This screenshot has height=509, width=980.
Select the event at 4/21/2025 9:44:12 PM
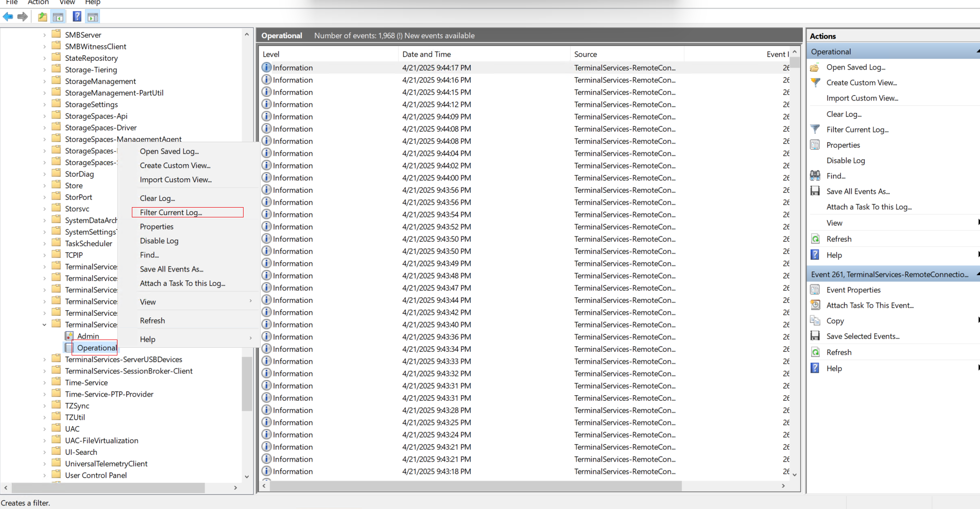coord(525,104)
